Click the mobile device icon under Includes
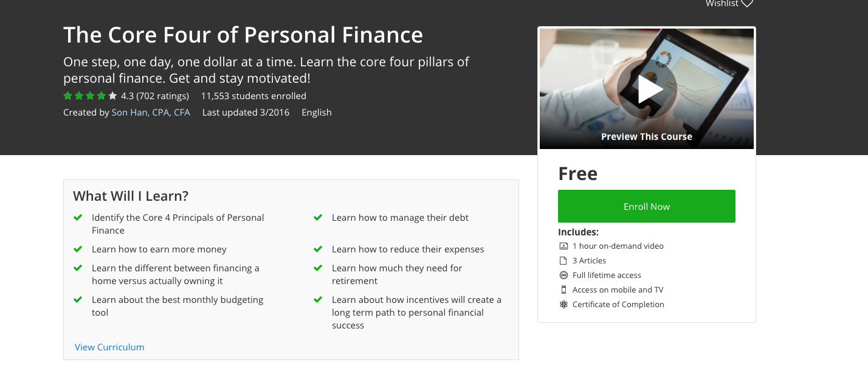The width and height of the screenshot is (868, 382). (563, 290)
